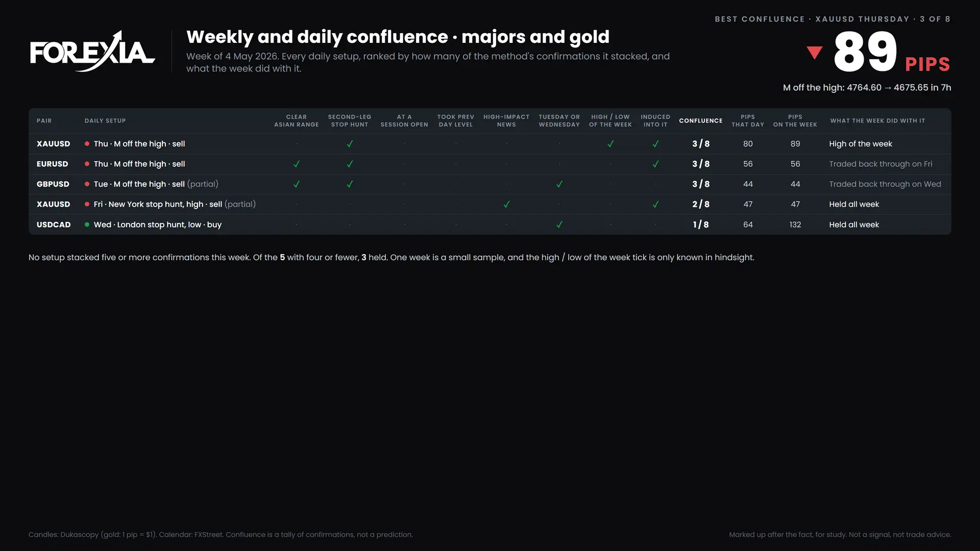Click EURUSD induced into it checkmark
This screenshot has width=980, height=551.
[x=655, y=164]
